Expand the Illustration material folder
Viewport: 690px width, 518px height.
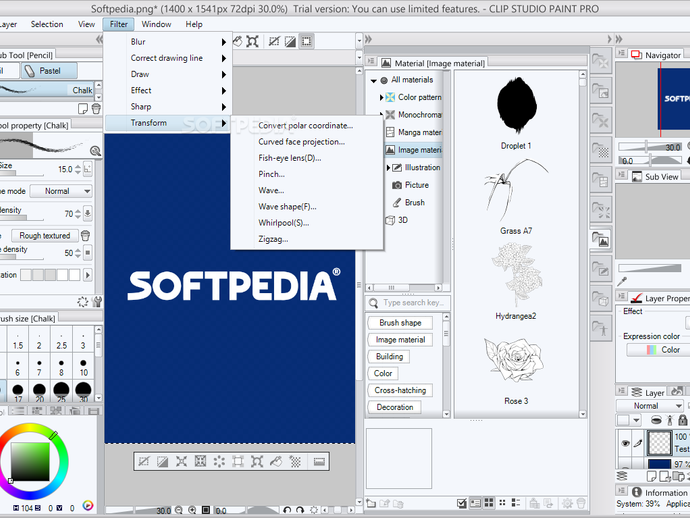(x=388, y=168)
